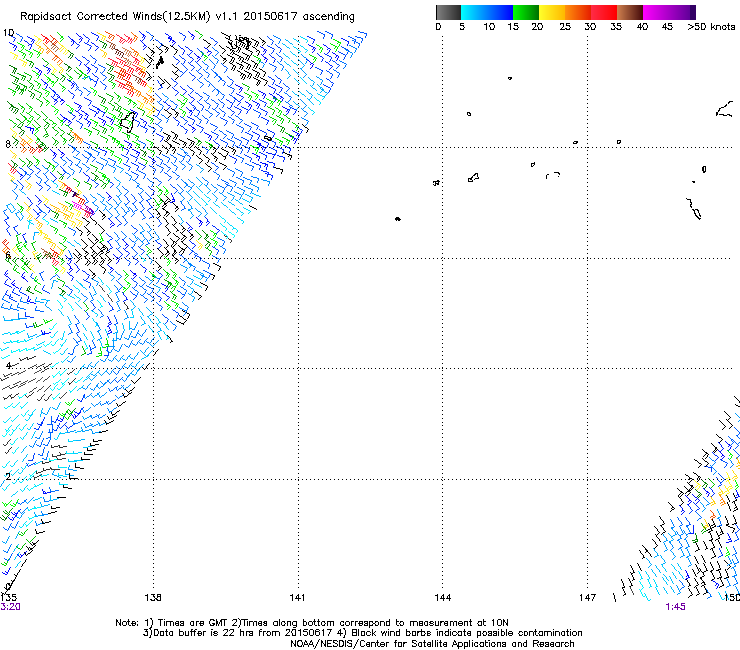Click the '25' legend scale label
The image size is (740, 650).
(565, 27)
